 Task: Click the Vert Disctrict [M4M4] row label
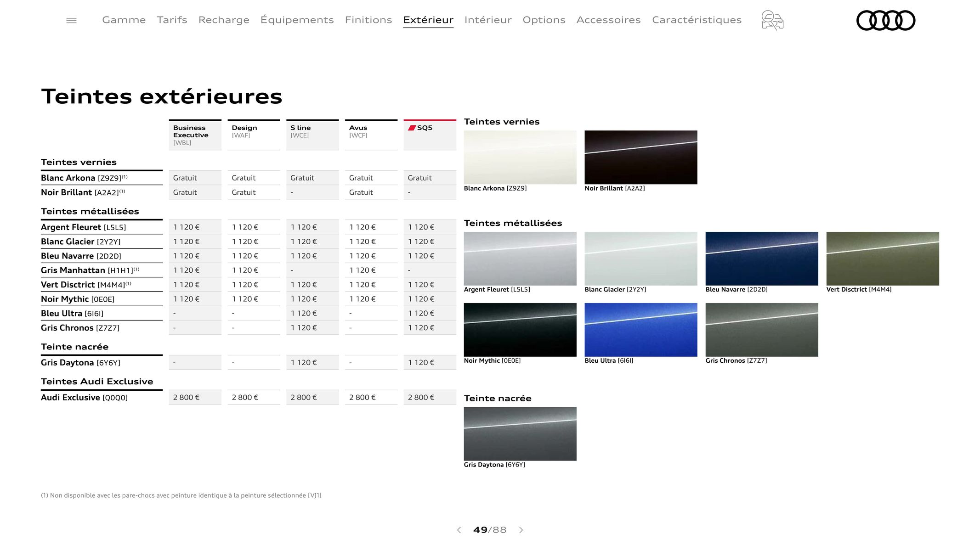tap(86, 285)
